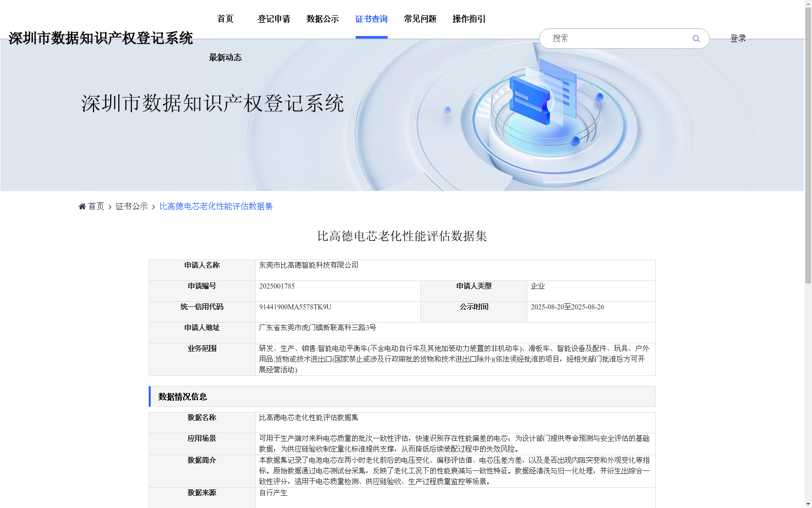This screenshot has height=508, width=812.
Task: Go to 证书公示 breadcrumb link
Action: [131, 206]
